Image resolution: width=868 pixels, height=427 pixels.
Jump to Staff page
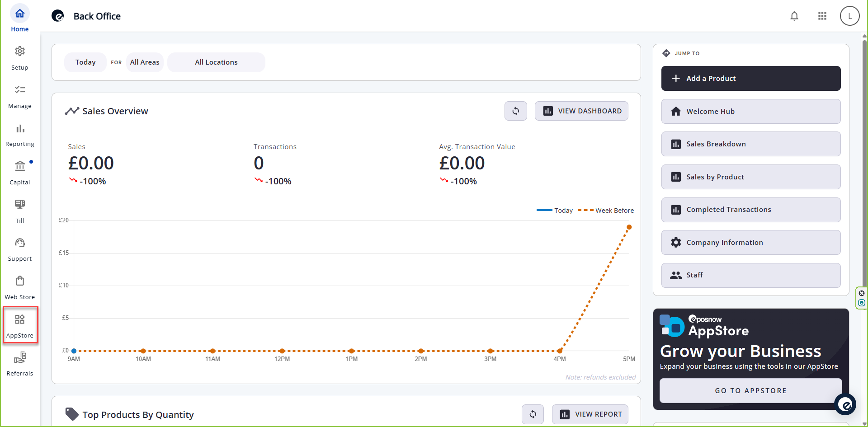click(x=751, y=275)
